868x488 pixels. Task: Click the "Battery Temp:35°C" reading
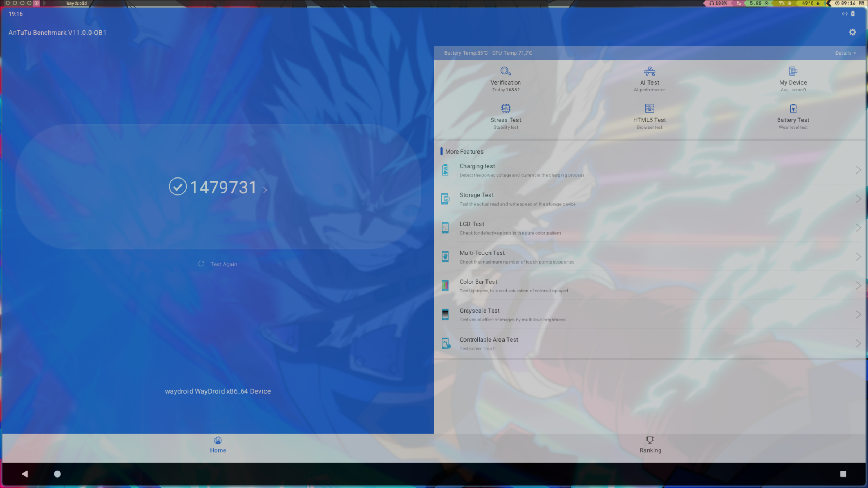point(466,53)
